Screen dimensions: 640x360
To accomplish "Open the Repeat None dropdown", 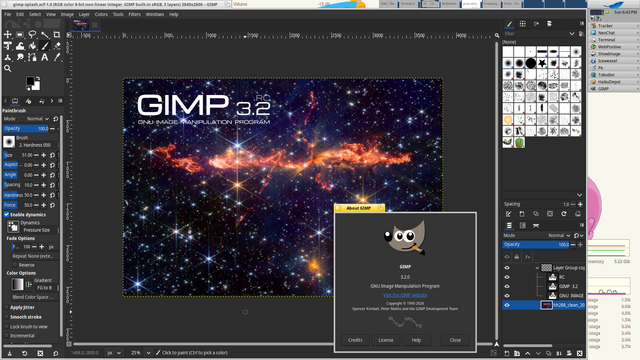I will tap(34, 256).
